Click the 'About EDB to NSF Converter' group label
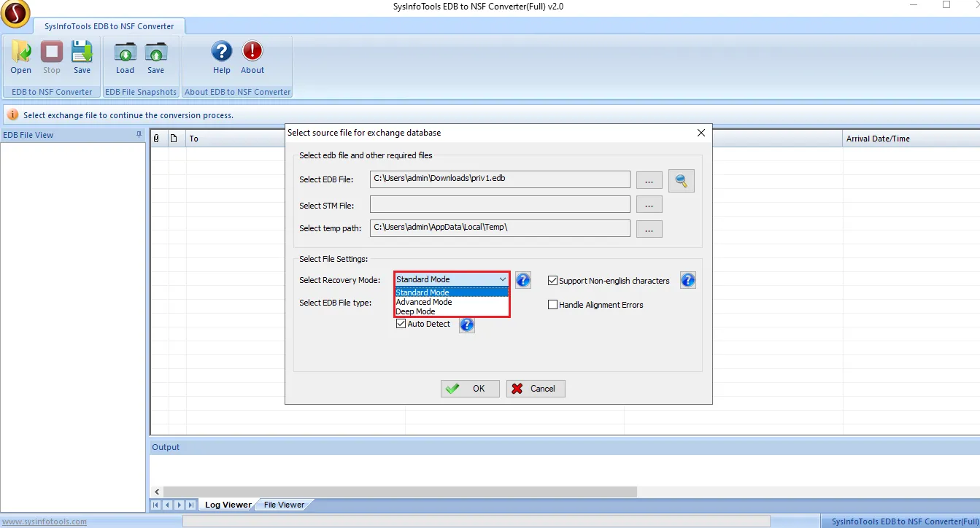The width and height of the screenshot is (980, 528). pyautogui.click(x=238, y=92)
